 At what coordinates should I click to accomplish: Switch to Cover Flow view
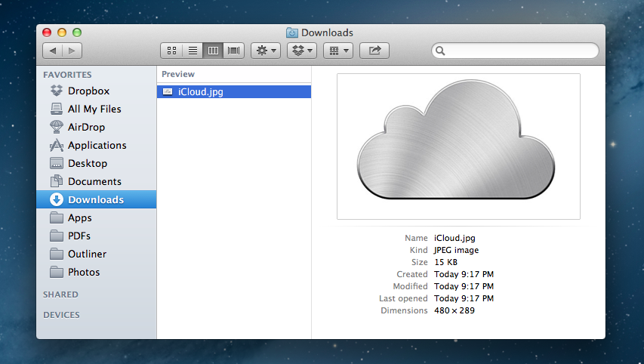click(234, 51)
